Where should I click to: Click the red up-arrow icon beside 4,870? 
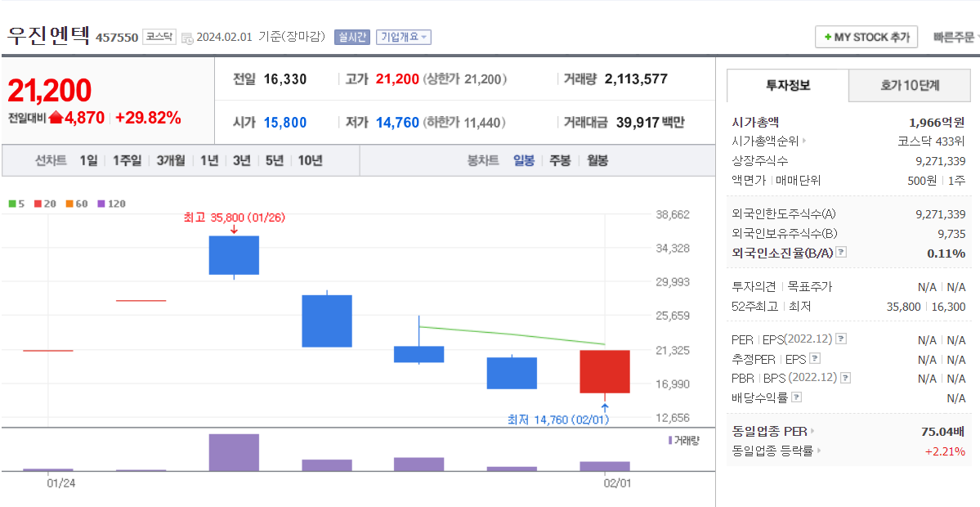56,117
